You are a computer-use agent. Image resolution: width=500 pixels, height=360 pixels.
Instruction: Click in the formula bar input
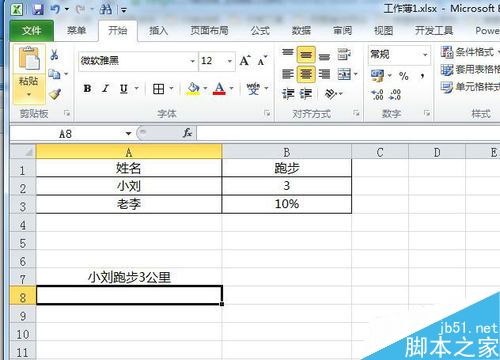pos(348,133)
